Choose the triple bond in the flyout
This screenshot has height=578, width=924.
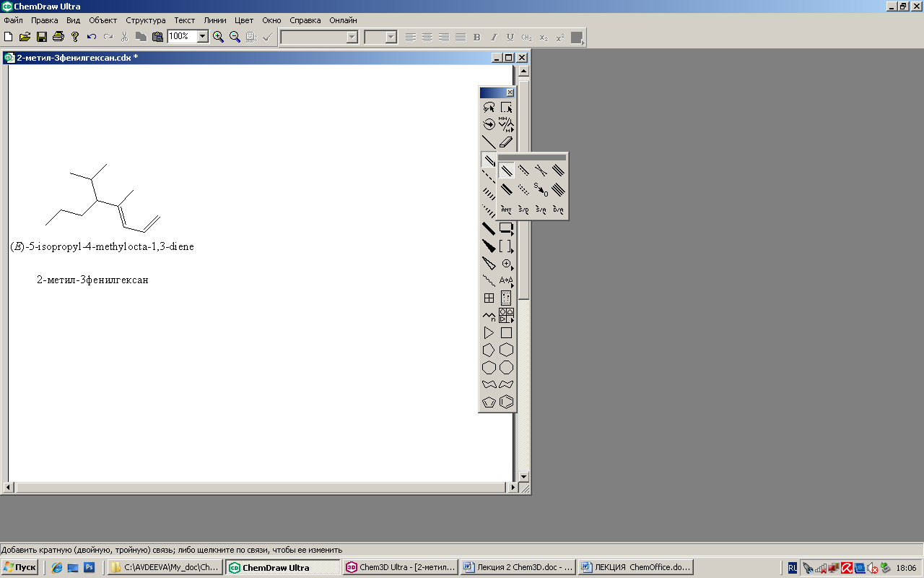click(x=558, y=171)
